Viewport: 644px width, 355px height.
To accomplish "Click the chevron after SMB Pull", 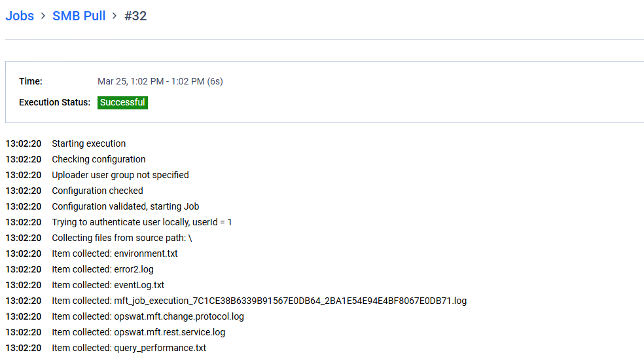I will [x=115, y=16].
